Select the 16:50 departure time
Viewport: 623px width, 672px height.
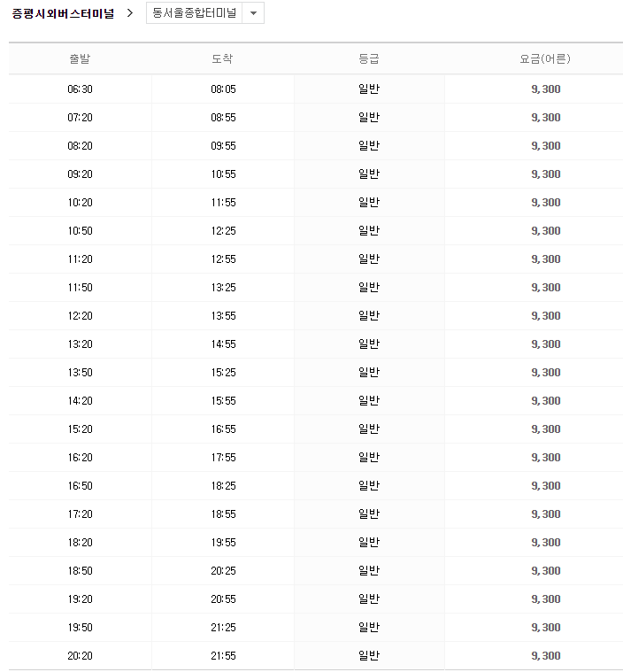pyautogui.click(x=81, y=485)
